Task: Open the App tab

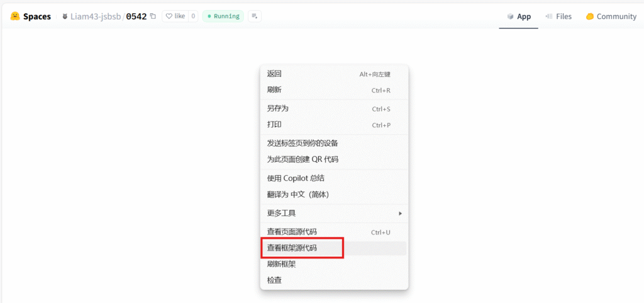Action: click(x=518, y=16)
